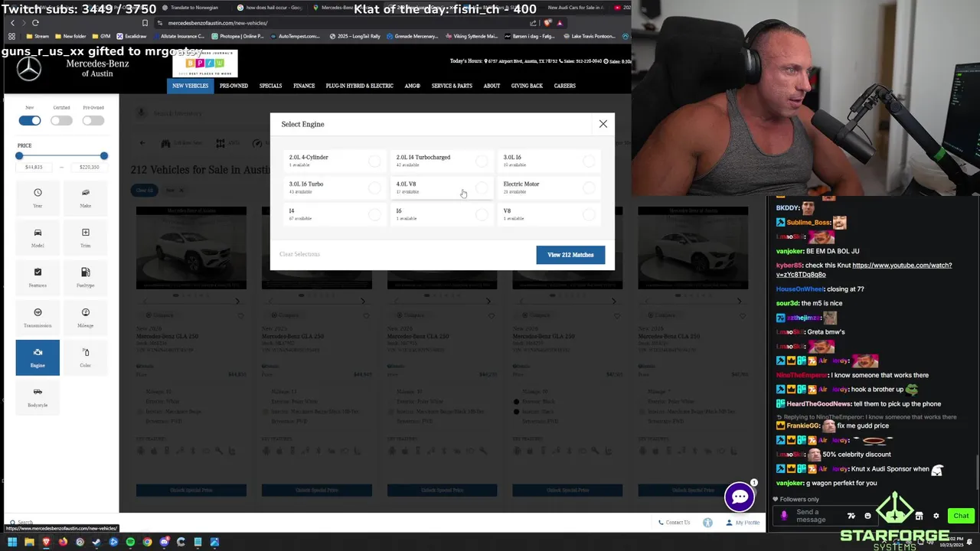Open Plug-In Hybrid & Electric menu
Viewport: 980px width, 551px height.
point(359,86)
